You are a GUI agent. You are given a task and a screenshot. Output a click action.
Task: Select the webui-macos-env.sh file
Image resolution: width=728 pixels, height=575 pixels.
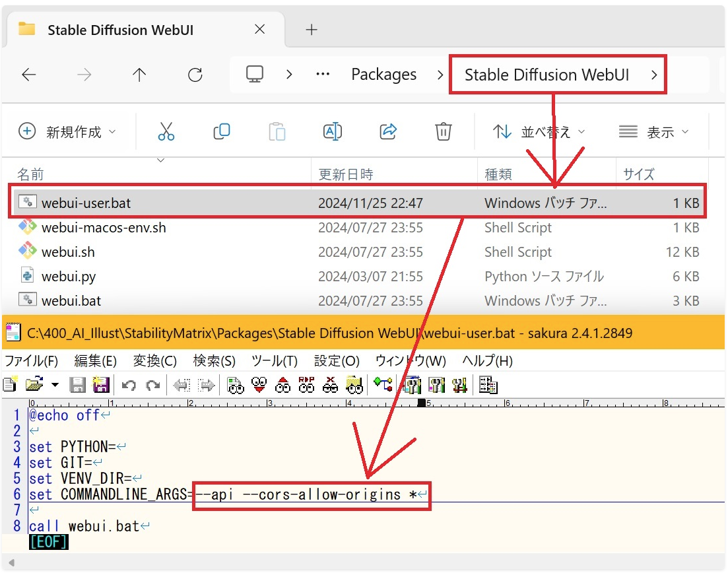pyautogui.click(x=358, y=228)
